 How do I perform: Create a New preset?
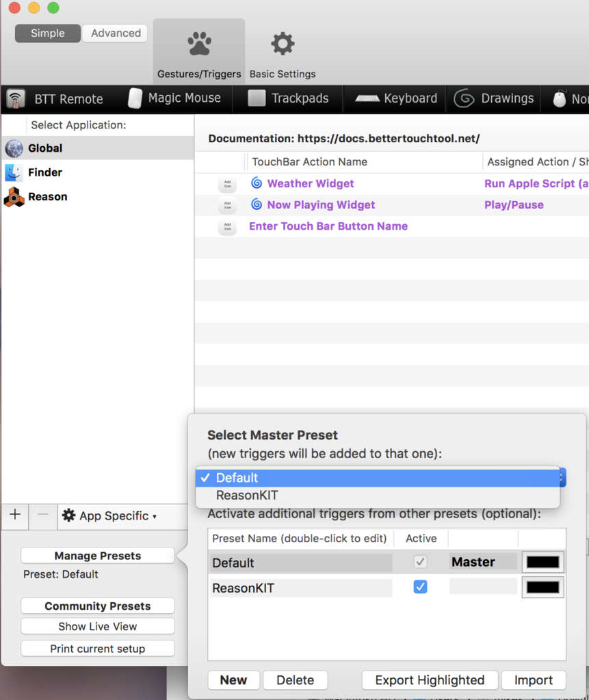pyautogui.click(x=233, y=680)
